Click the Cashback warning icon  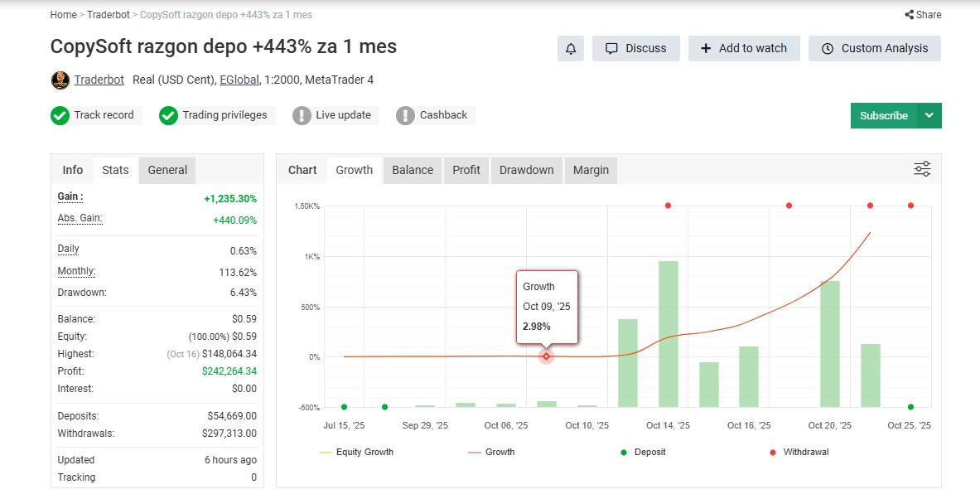[x=405, y=115]
